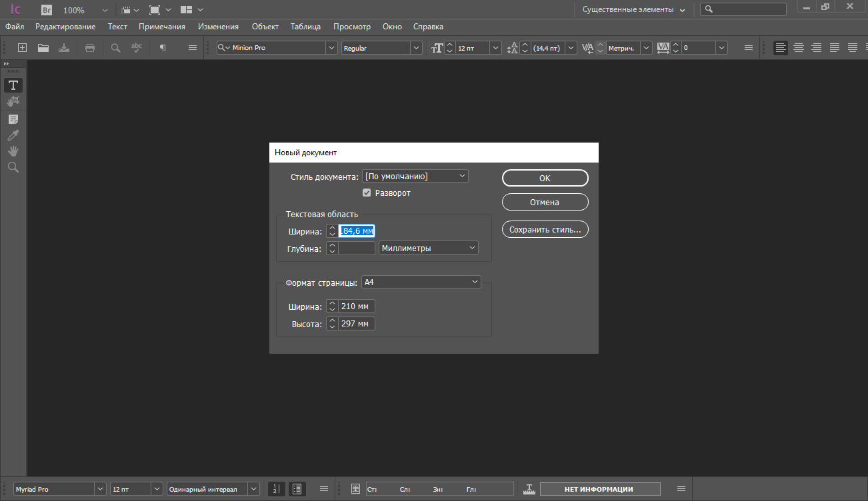Screen dimensions: 868x501
Task: Click the Bridge (Br) icon
Action: (47, 10)
